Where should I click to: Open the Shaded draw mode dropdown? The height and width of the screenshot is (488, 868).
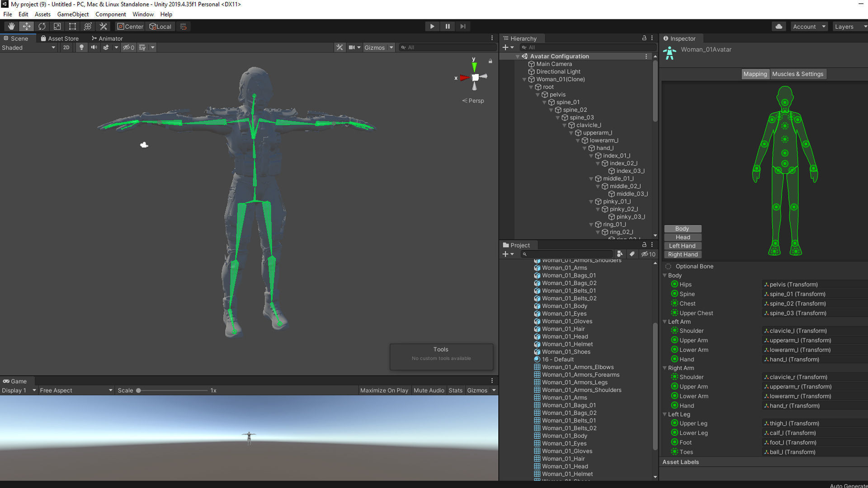coord(28,47)
